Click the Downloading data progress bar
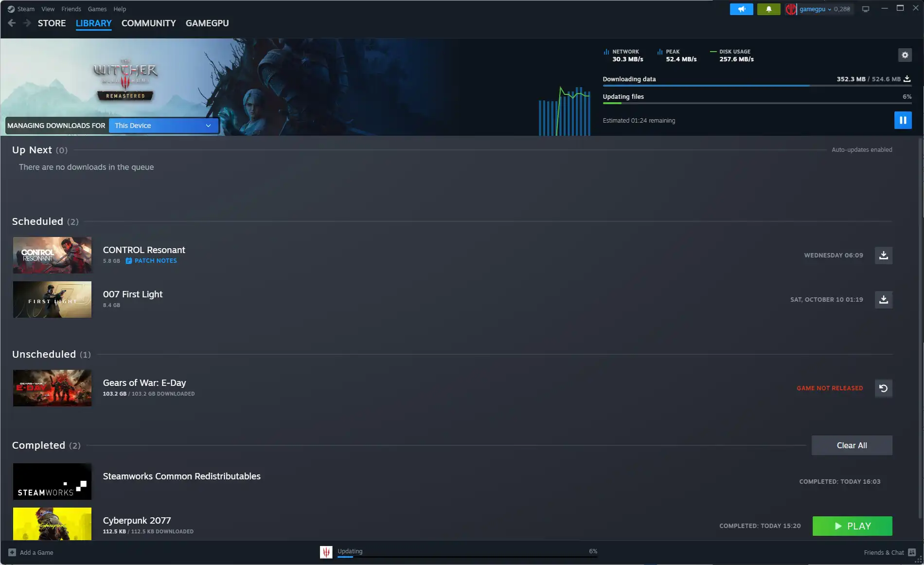This screenshot has height=565, width=924. point(757,86)
